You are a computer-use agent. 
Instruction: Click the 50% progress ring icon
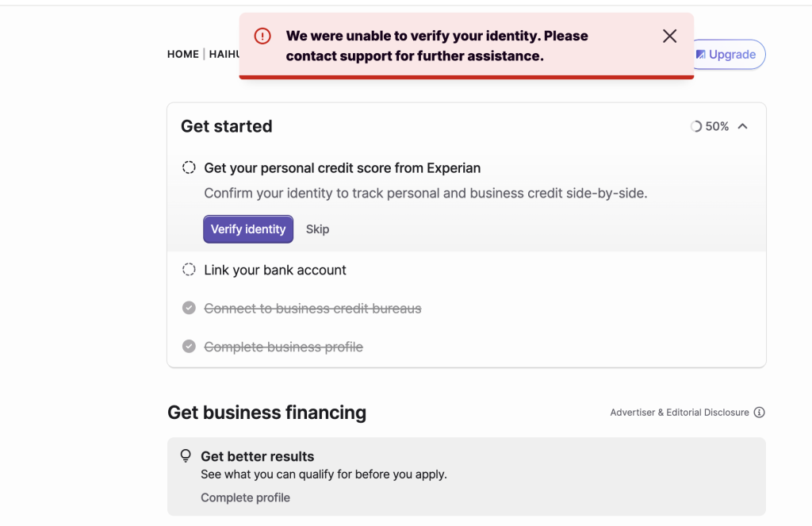coord(696,126)
